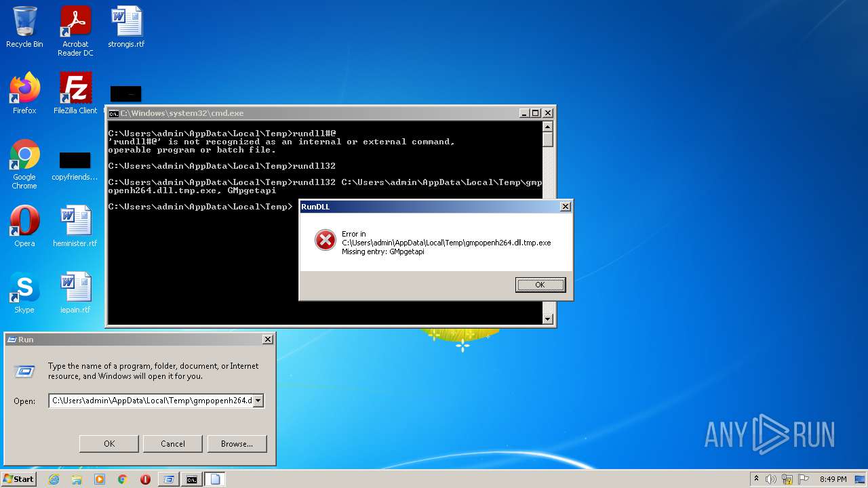This screenshot has width=868, height=488.
Task: Click the 'Missing entry: GMpgetapi' text
Action: pos(383,251)
